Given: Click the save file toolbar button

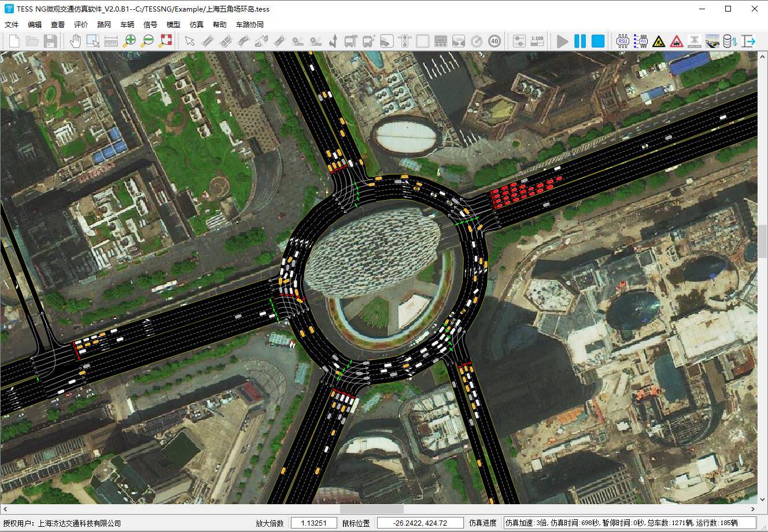Looking at the screenshot, I should [50, 41].
